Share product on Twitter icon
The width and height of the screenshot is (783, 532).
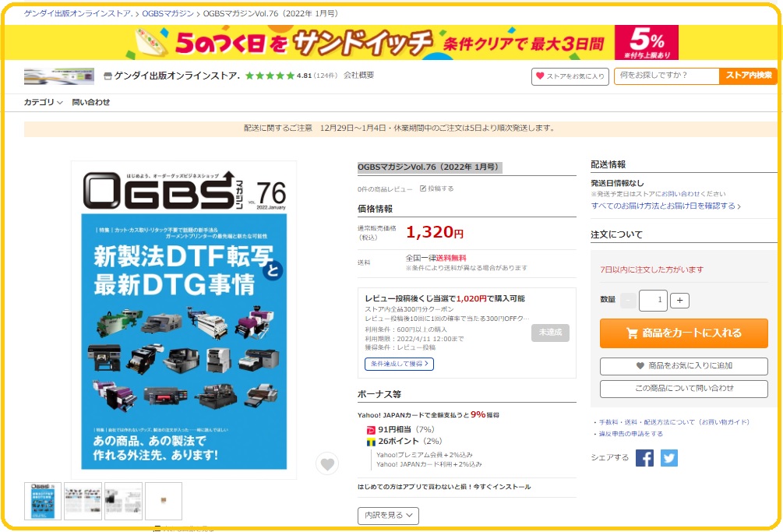point(669,458)
